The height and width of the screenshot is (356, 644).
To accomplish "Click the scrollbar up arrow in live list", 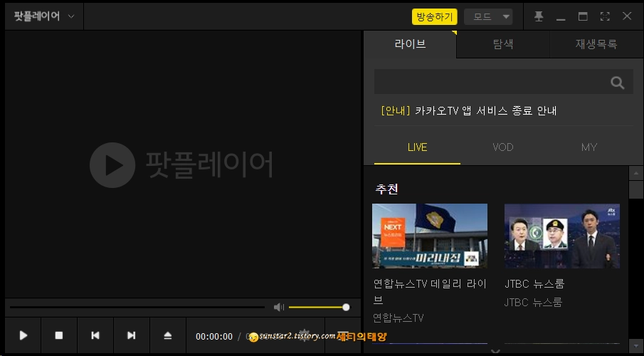I will (635, 173).
